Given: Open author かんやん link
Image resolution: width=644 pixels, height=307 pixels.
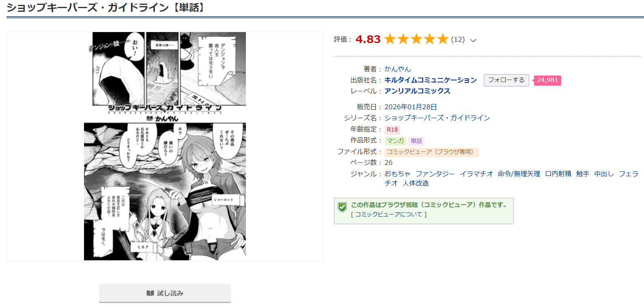Looking at the screenshot, I should [398, 69].
